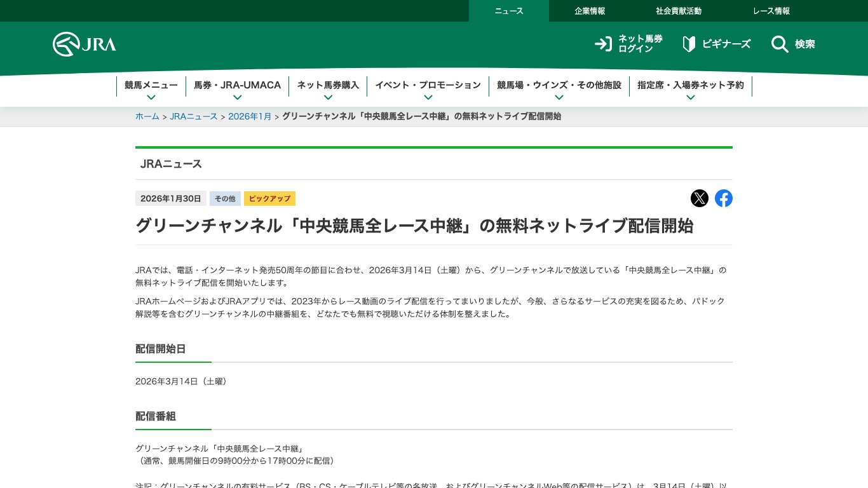Click the その他 category tag
The height and width of the screenshot is (488, 868).
(x=225, y=199)
